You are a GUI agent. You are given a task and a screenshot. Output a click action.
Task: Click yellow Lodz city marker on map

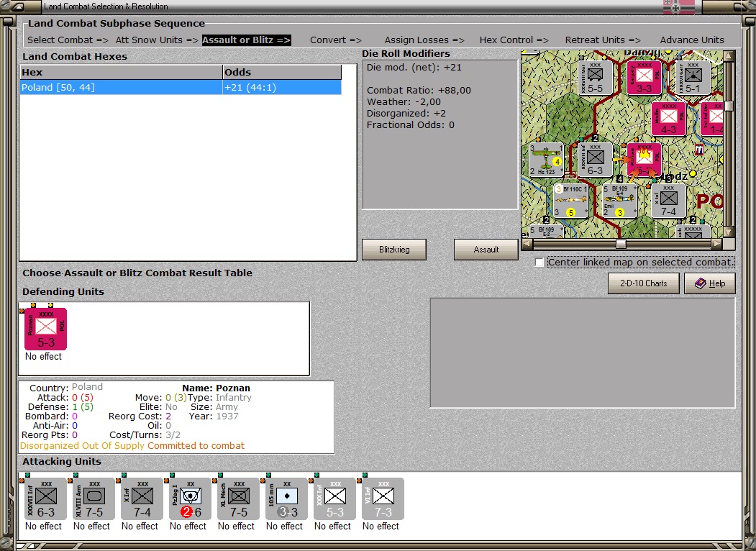[693, 173]
